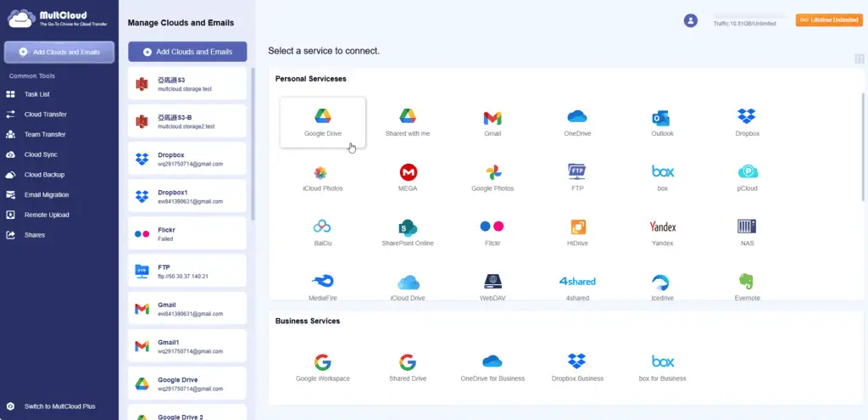Select the NAS service icon
The width and height of the screenshot is (868, 420).
click(x=747, y=226)
